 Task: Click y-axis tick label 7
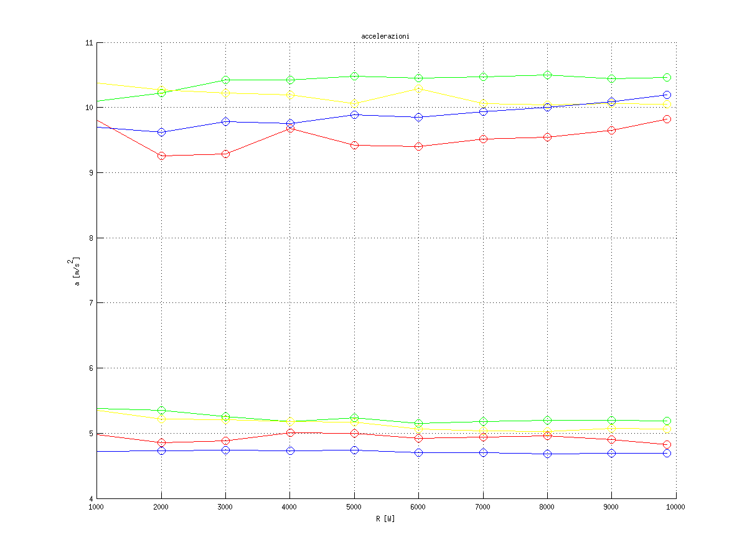[91, 303]
